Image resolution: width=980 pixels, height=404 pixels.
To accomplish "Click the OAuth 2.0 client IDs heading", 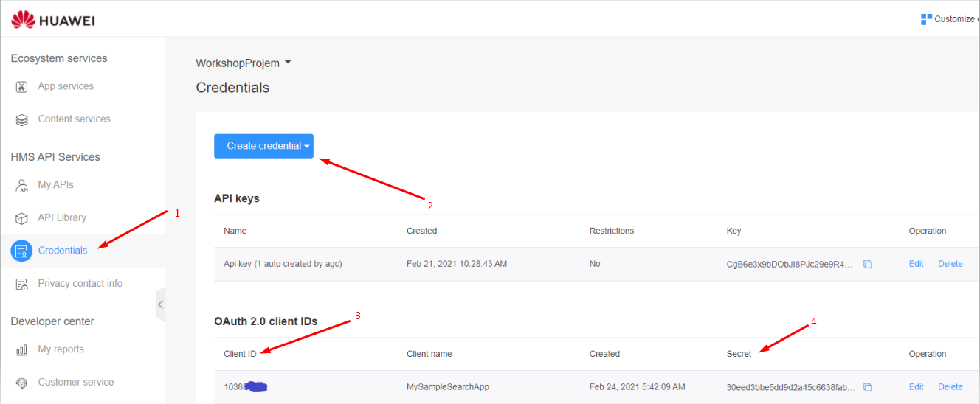I will [x=266, y=321].
